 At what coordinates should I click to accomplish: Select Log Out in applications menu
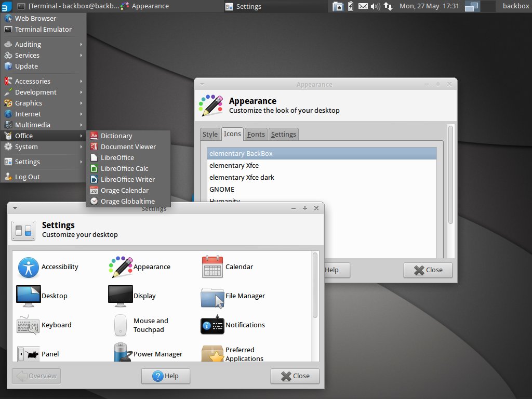[44, 177]
